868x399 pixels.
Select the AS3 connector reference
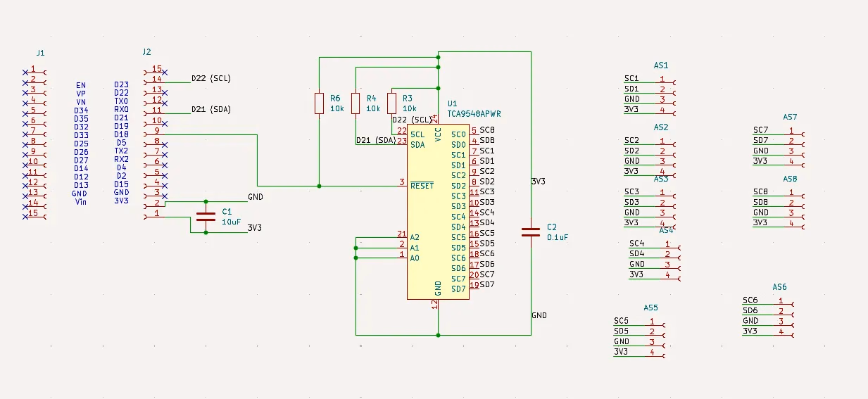(x=661, y=179)
